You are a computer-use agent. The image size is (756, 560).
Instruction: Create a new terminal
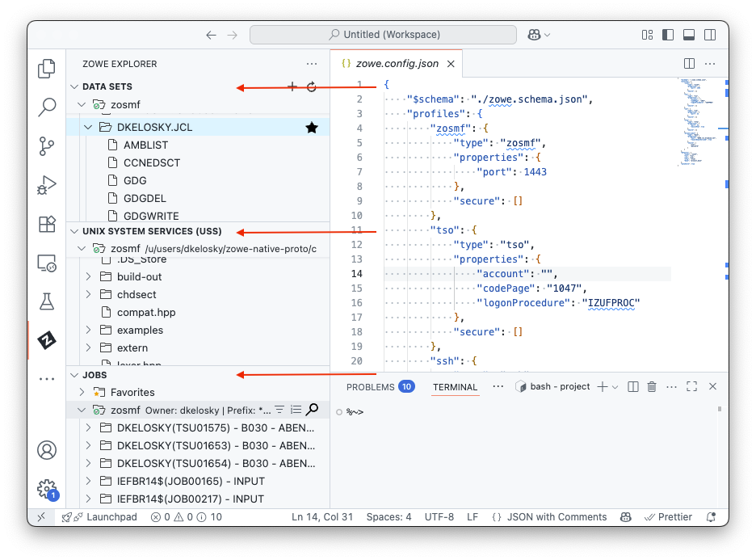tap(603, 387)
